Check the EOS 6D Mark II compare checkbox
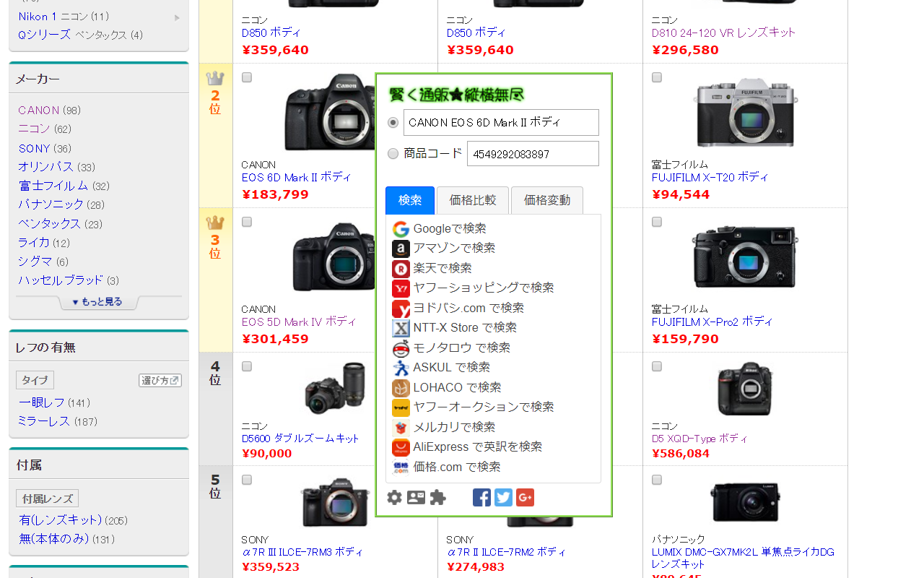This screenshot has width=924, height=578. (x=247, y=77)
